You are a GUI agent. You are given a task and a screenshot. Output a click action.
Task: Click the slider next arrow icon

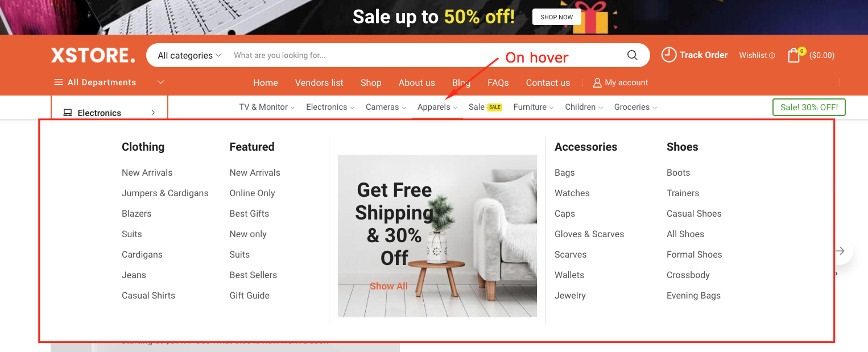[x=840, y=251]
